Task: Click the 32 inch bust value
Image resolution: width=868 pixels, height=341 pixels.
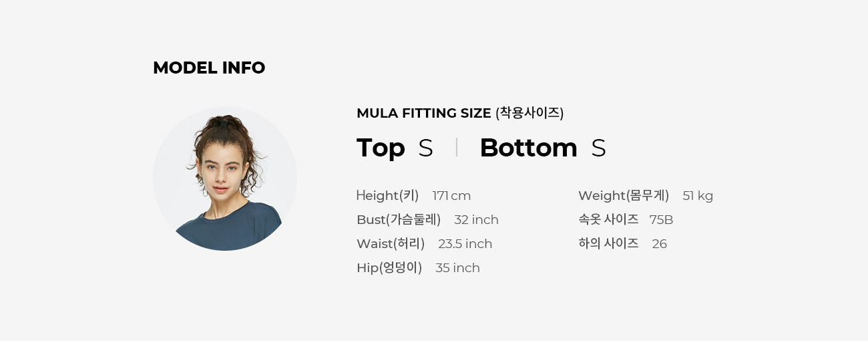Action: [476, 220]
